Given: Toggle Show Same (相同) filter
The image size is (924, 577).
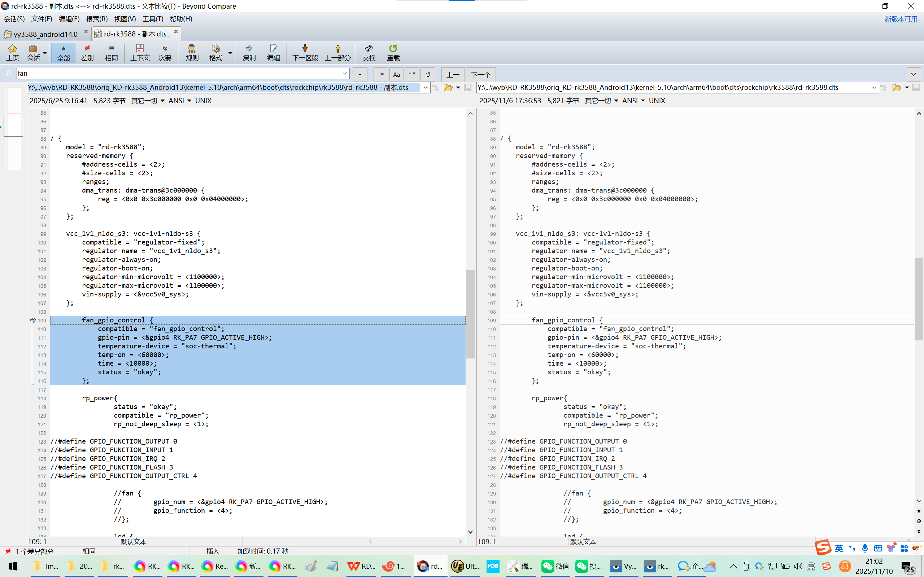Looking at the screenshot, I should coord(111,52).
